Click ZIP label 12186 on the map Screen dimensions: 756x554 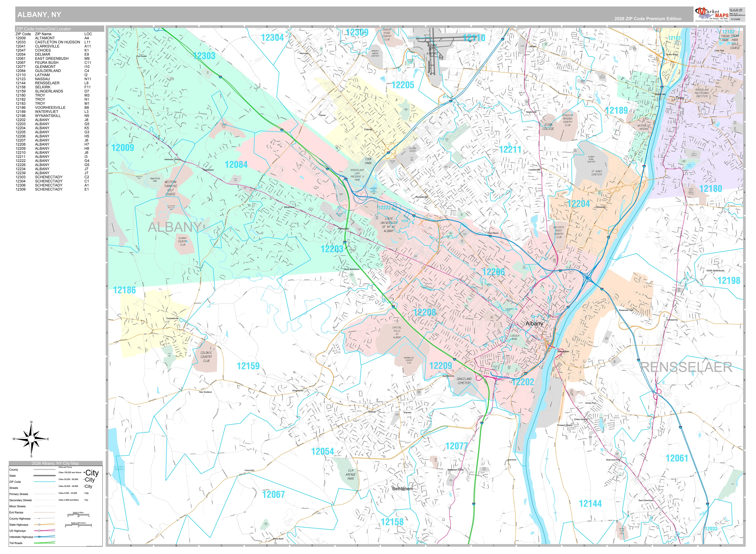click(124, 290)
